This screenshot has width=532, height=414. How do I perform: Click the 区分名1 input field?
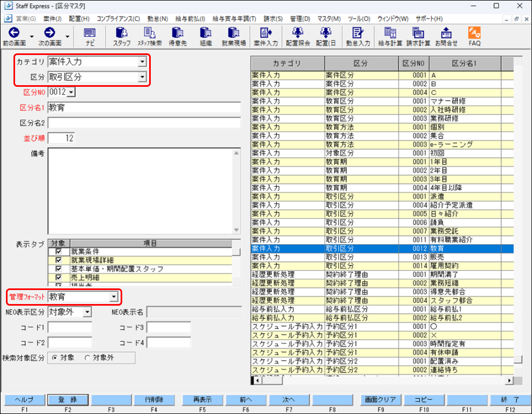click(x=144, y=108)
